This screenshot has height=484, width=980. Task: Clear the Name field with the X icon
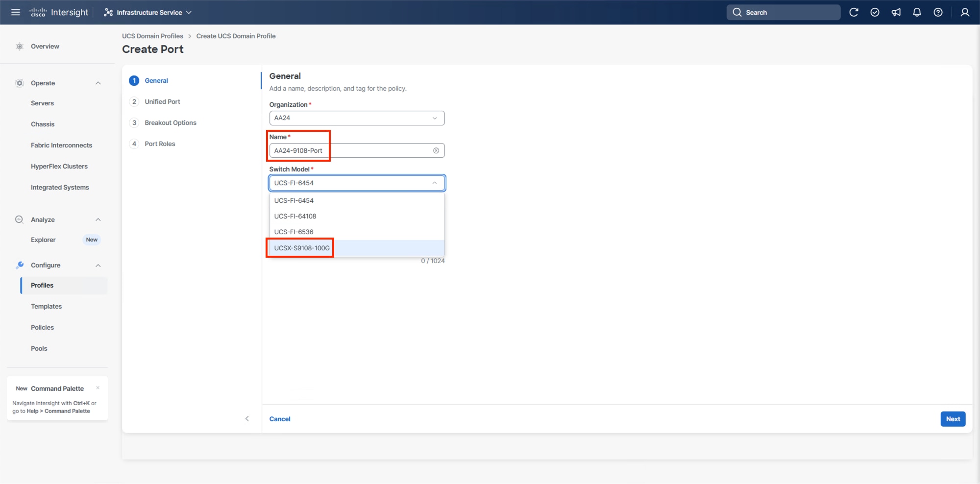click(436, 150)
